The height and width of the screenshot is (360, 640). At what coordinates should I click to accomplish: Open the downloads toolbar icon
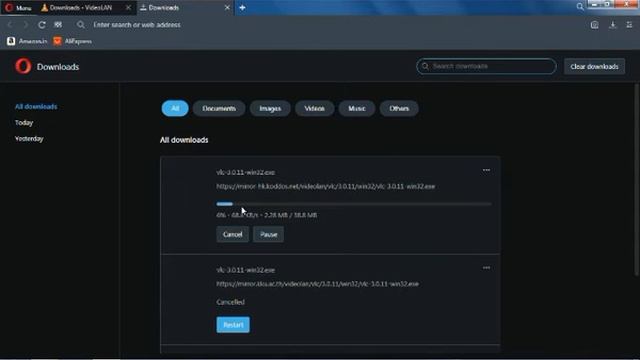coord(613,25)
